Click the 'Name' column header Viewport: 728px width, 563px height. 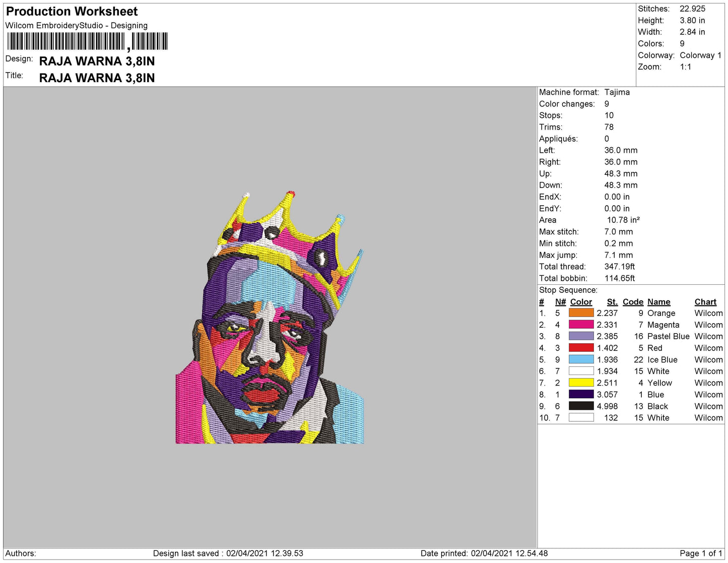click(658, 302)
